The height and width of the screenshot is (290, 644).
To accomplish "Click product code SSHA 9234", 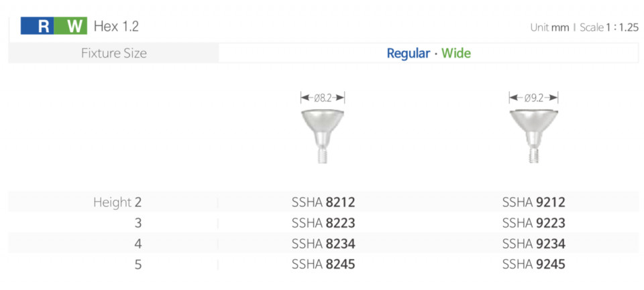I will coord(534,244).
